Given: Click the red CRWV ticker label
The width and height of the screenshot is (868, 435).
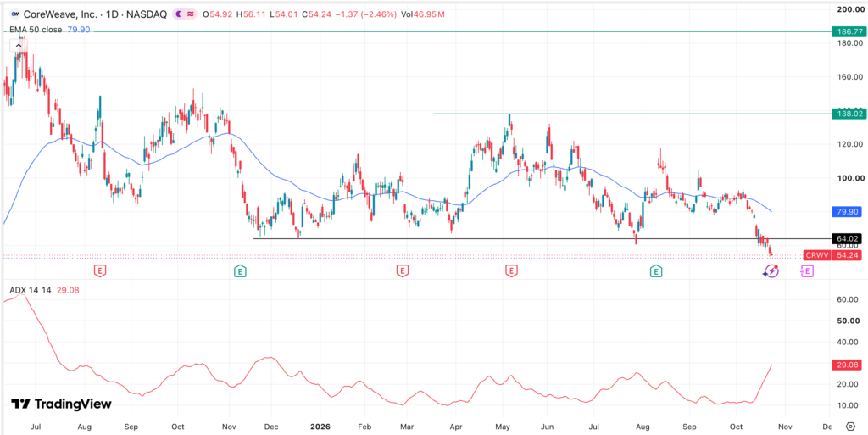Looking at the screenshot, I should 818,255.
